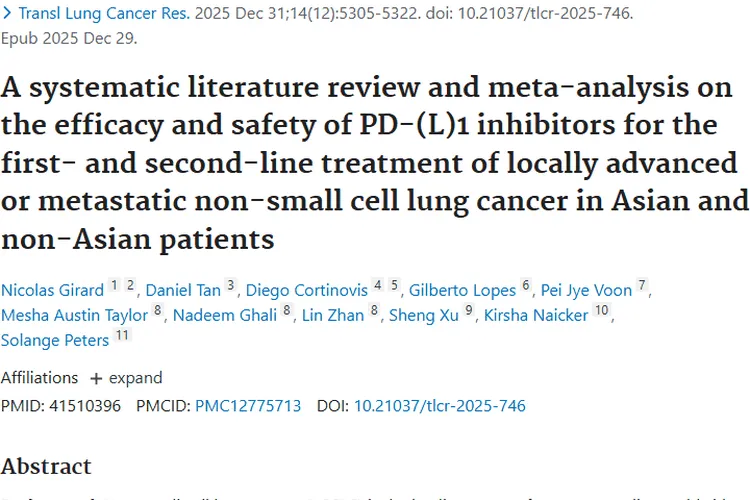
Task: Click author link Diego Cortinovis
Action: 307,290
